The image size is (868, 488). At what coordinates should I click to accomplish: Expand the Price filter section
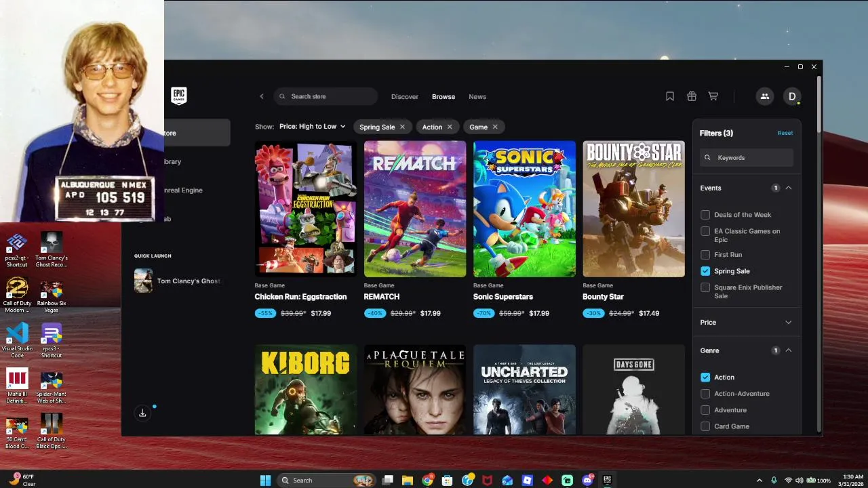tap(788, 322)
